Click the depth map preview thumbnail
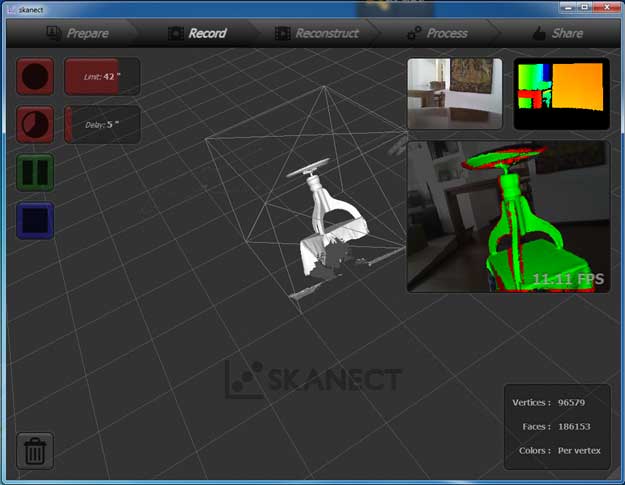Screen dimensions: 625x485 coord(562,94)
